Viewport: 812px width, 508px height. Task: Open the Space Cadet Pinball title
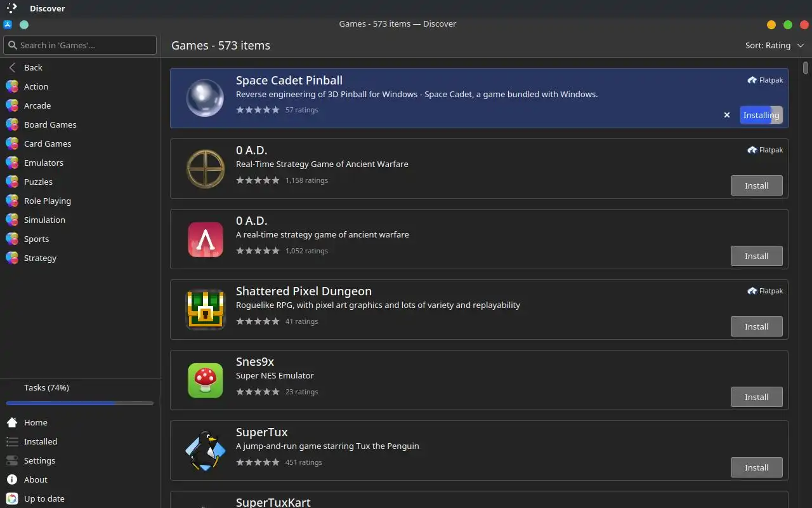(x=289, y=80)
